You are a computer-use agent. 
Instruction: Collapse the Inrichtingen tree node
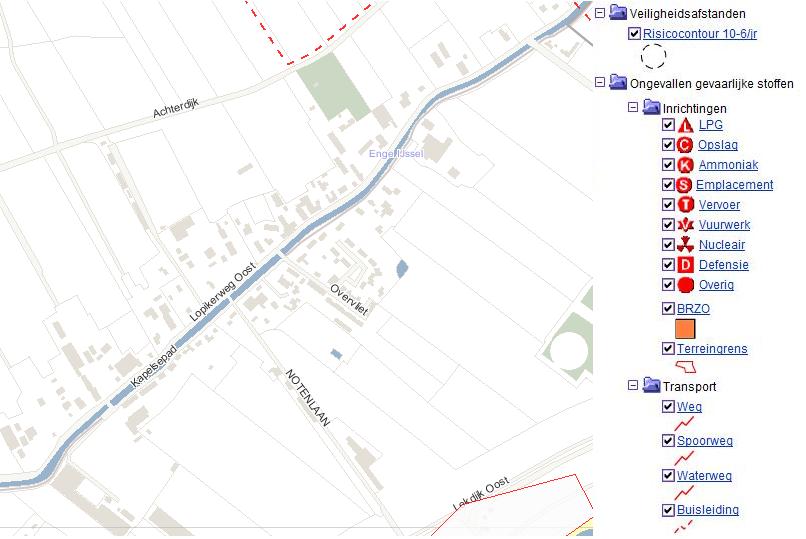click(x=634, y=107)
